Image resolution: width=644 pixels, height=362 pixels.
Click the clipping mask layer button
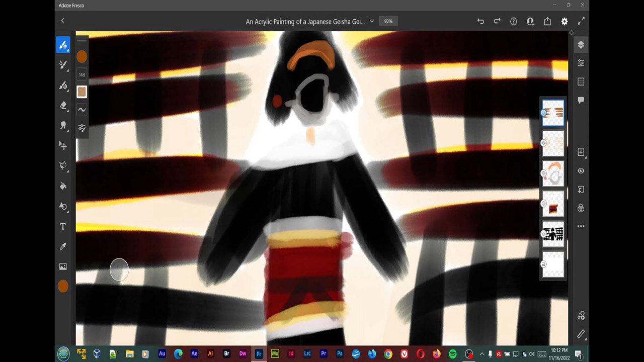(x=581, y=189)
